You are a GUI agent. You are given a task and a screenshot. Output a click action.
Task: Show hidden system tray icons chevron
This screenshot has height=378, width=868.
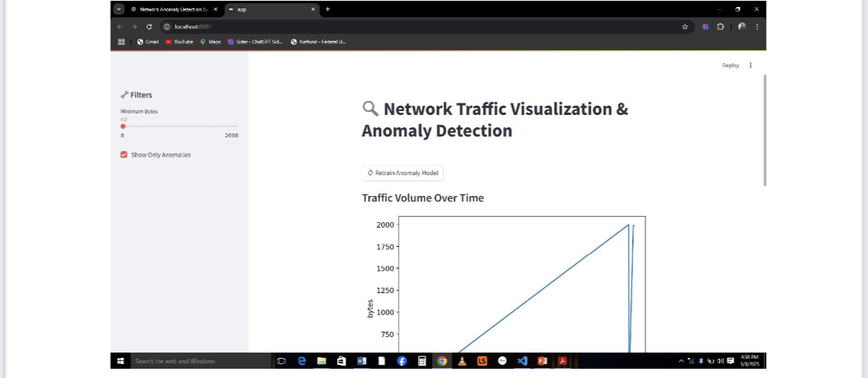[681, 361]
